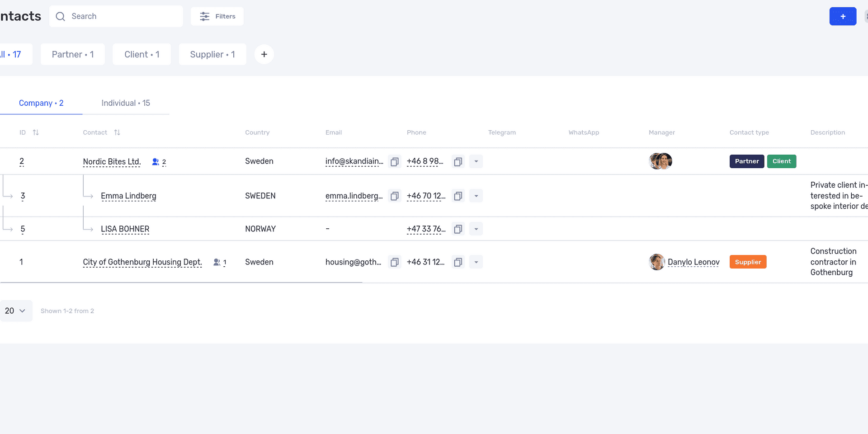Open City of Gothenburg Housing Dept. contact

point(142,262)
